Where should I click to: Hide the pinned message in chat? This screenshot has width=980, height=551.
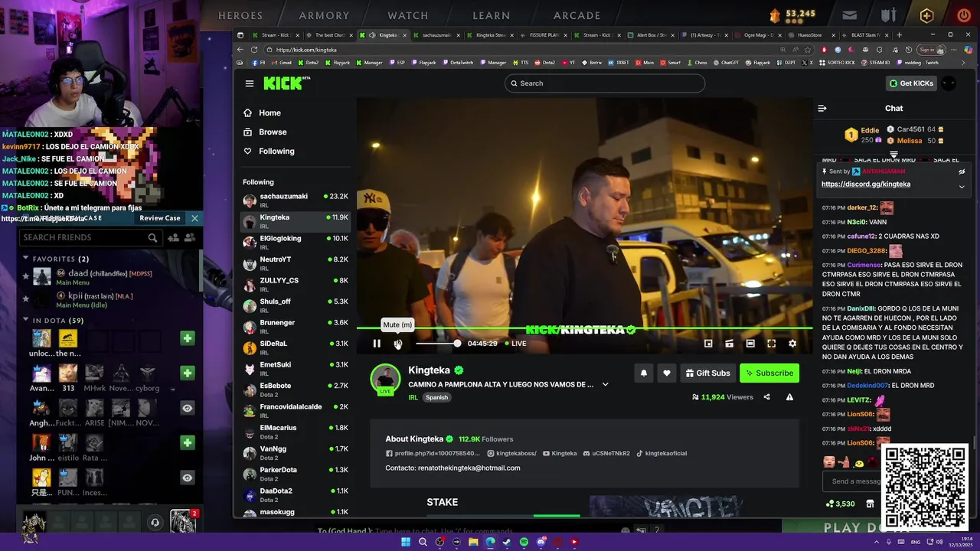click(962, 171)
